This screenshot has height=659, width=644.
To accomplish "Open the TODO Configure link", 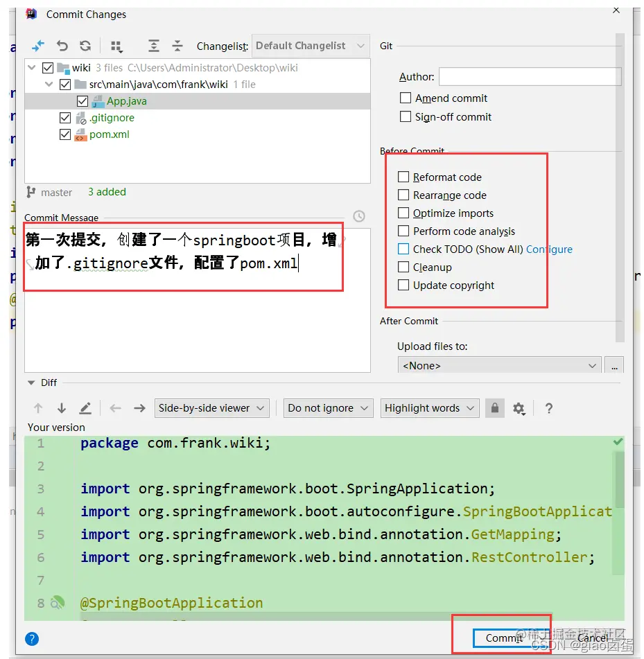I will (x=549, y=249).
